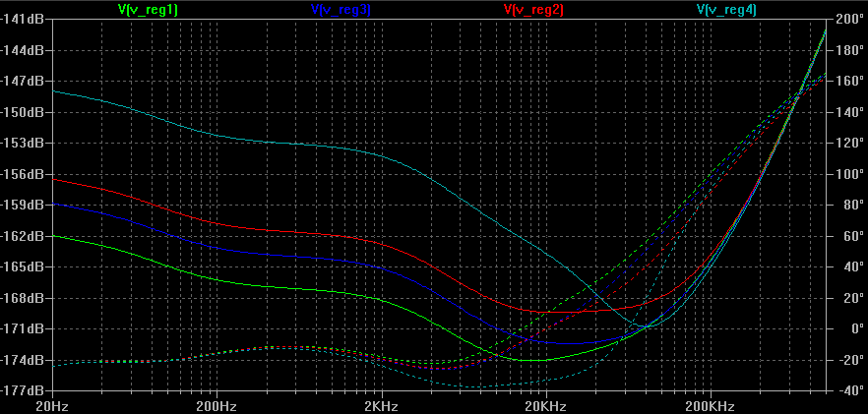Click the -165dB magnitude axis label
This screenshot has height=414, width=868.
(x=21, y=266)
